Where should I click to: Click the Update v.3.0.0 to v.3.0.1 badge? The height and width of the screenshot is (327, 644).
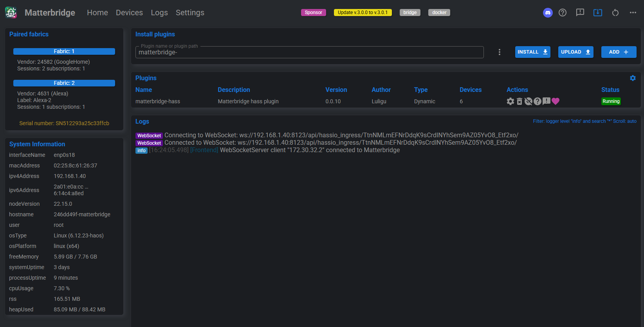coord(363,13)
